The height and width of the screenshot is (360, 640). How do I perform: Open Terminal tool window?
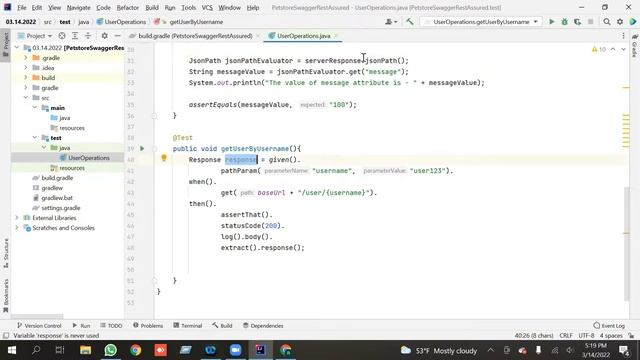(188, 325)
